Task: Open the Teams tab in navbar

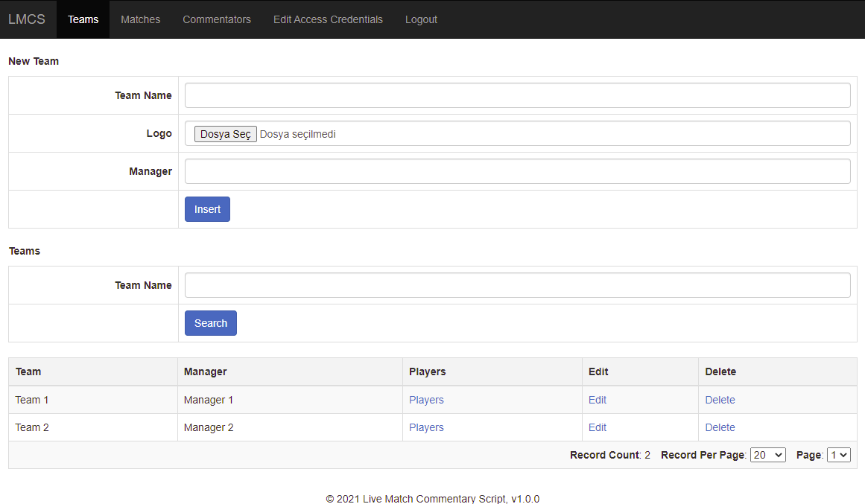Action: coord(83,19)
